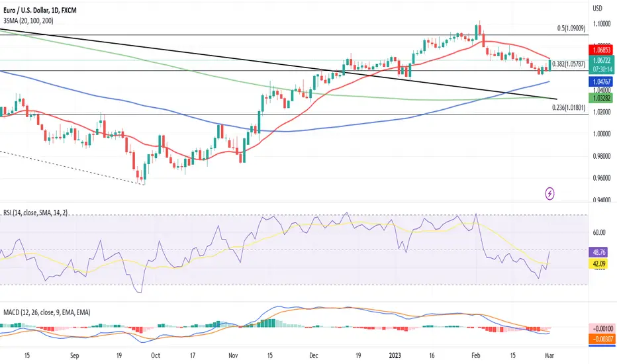Open the MACD (12, 26, close, 9) legend
Viewport: 617px width, 364px height.
click(47, 312)
